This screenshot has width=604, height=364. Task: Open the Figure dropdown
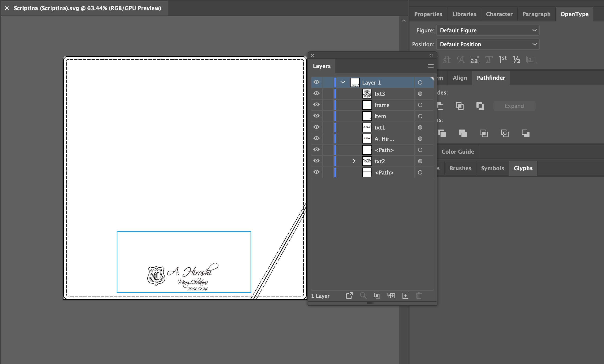coord(488,31)
